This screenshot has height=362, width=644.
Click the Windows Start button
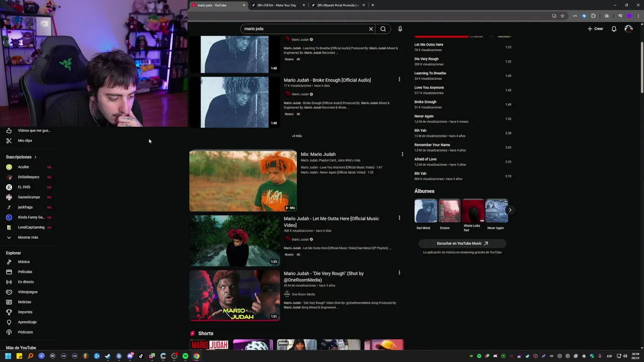(x=8, y=356)
